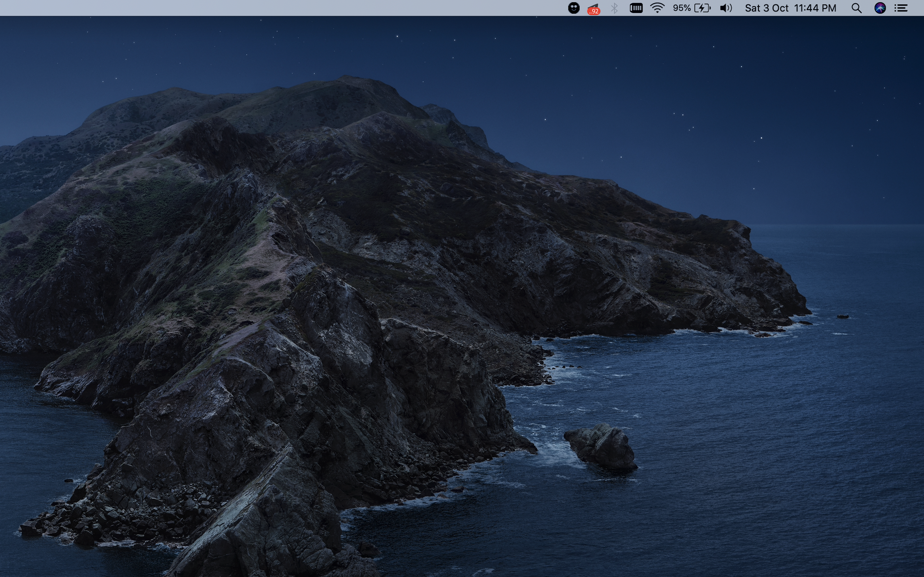This screenshot has width=924, height=577.
Task: Click the red 92 unread badge
Action: (594, 12)
